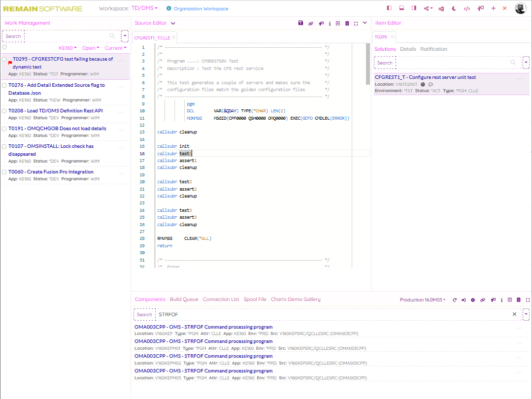Toggle dark mode moon icon

tap(454, 8)
